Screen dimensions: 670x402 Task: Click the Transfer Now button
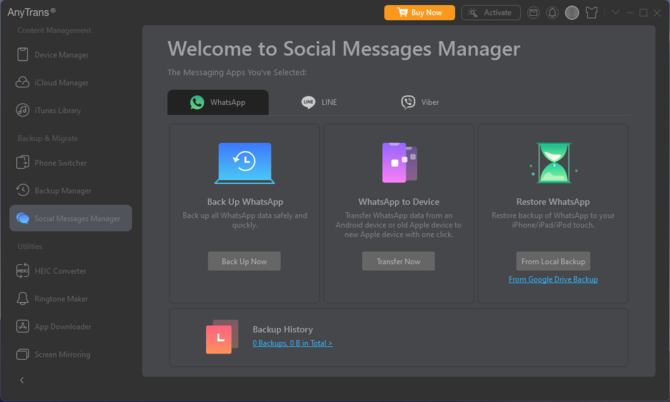[x=398, y=261]
